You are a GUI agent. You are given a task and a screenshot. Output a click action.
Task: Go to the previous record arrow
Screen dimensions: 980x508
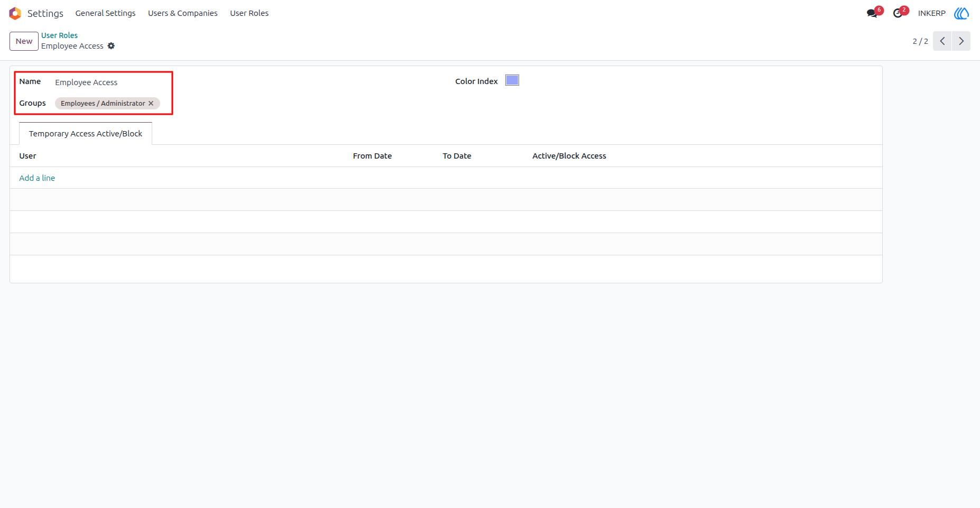pyautogui.click(x=942, y=41)
